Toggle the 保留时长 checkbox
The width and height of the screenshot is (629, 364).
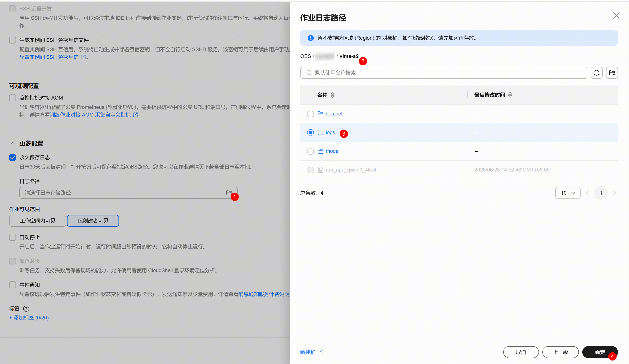(x=13, y=261)
